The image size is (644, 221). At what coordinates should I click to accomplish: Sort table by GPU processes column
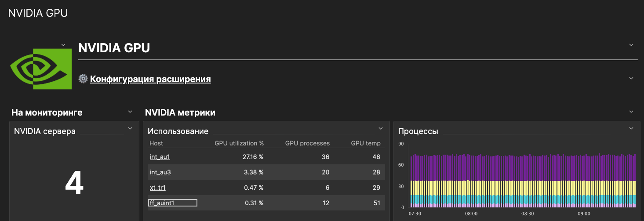click(307, 143)
